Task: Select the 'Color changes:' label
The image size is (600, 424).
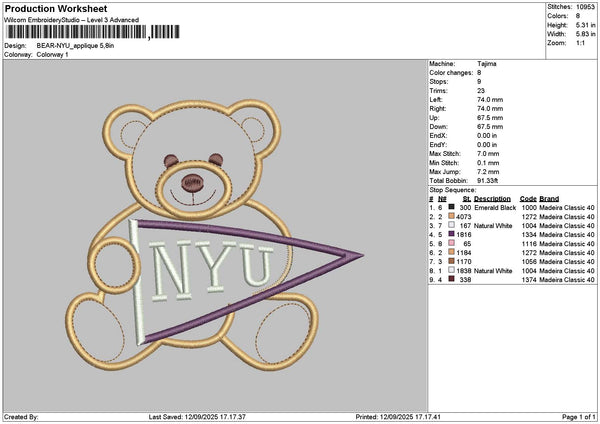Action: 451,73
